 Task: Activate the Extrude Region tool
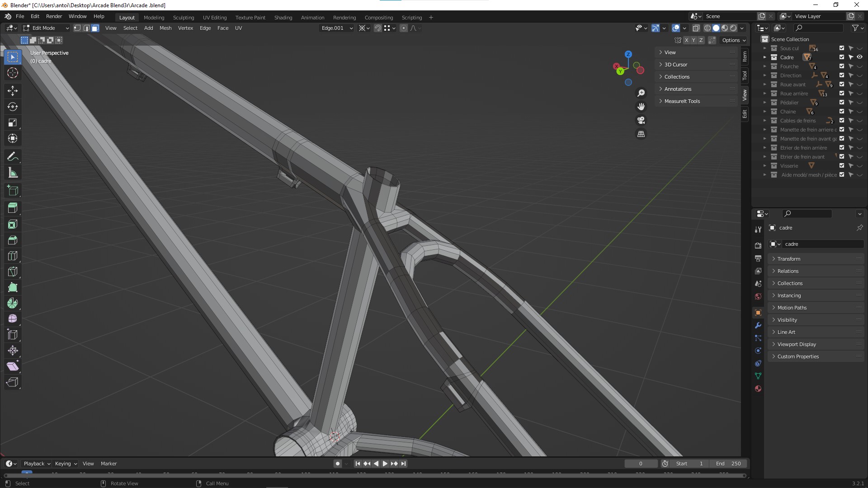13,208
